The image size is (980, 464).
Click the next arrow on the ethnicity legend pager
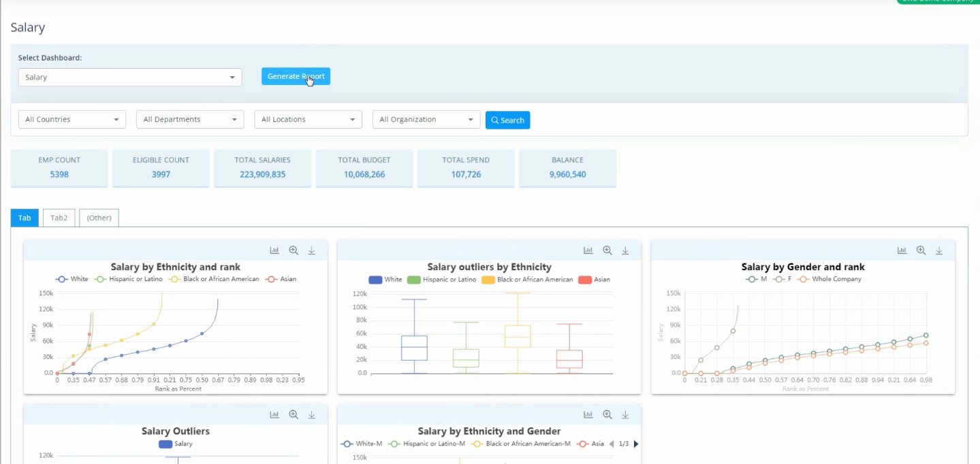(x=635, y=444)
